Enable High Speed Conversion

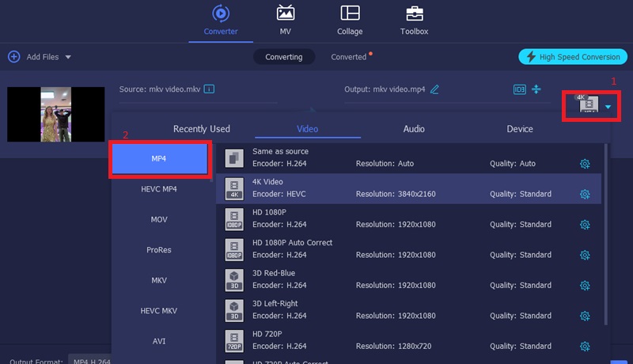tap(573, 57)
